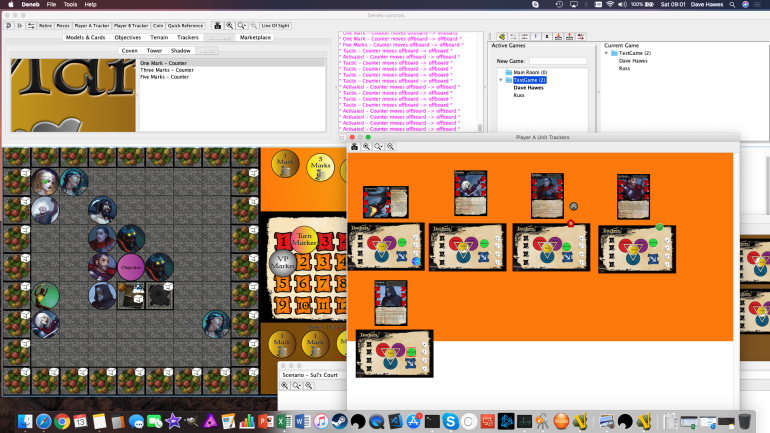Open the zoom level dropdown in main toolbar
Screen dimensions: 770x433
pyautogui.click(x=241, y=24)
